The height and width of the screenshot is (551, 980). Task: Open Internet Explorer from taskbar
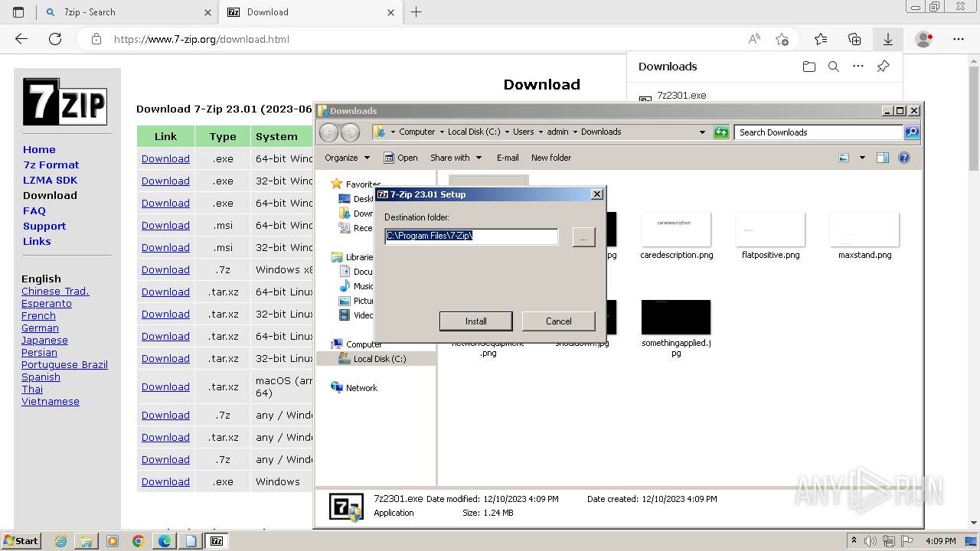(x=60, y=541)
